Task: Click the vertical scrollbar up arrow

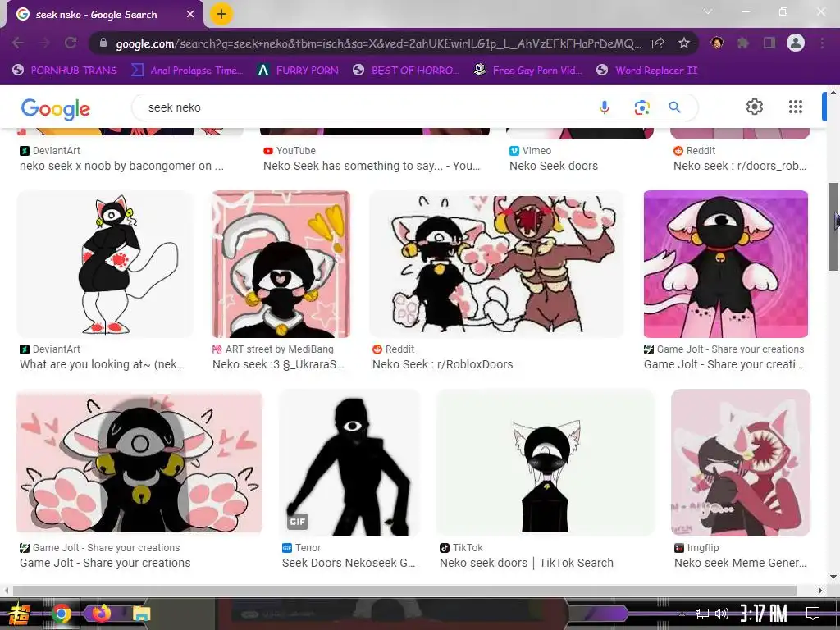Action: pyautogui.click(x=833, y=93)
